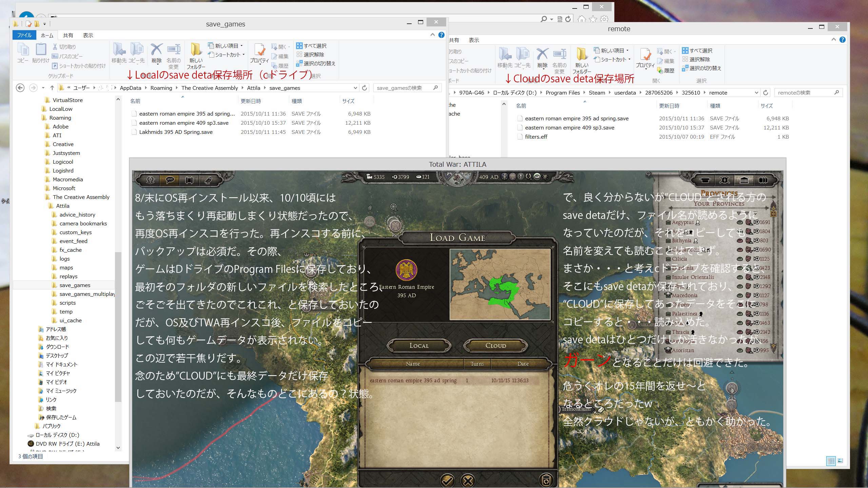
Task: Confirm load with checkmark button in Load Game
Action: (447, 480)
